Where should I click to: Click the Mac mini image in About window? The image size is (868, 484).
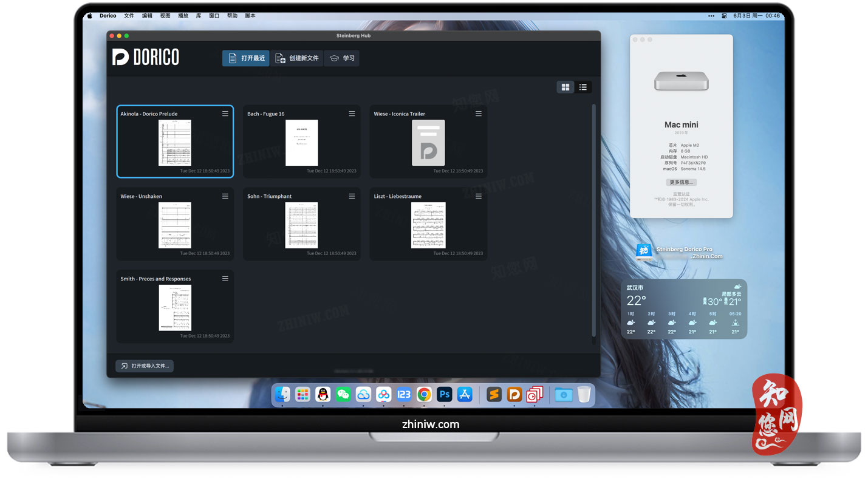coord(681,81)
